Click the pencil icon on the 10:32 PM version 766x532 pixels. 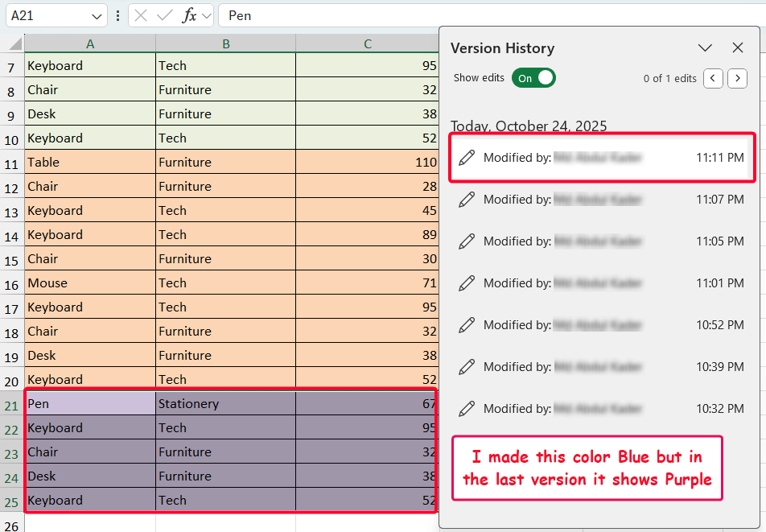pos(467,408)
